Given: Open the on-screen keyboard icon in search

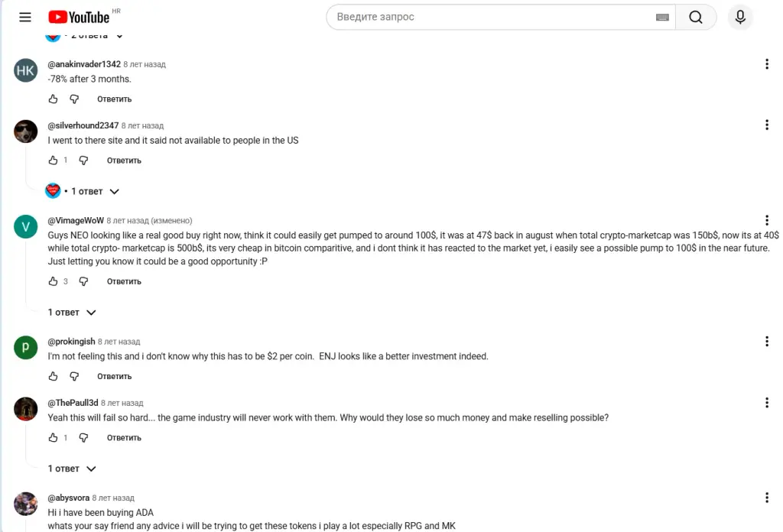Looking at the screenshot, I should pos(662,17).
